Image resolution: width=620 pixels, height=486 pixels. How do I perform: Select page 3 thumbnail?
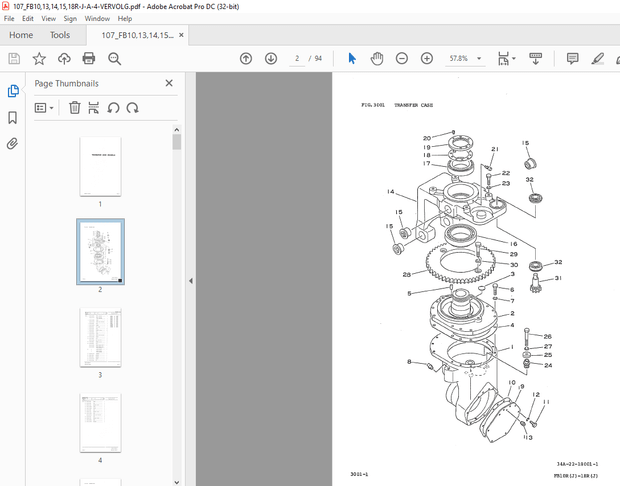coord(100,338)
